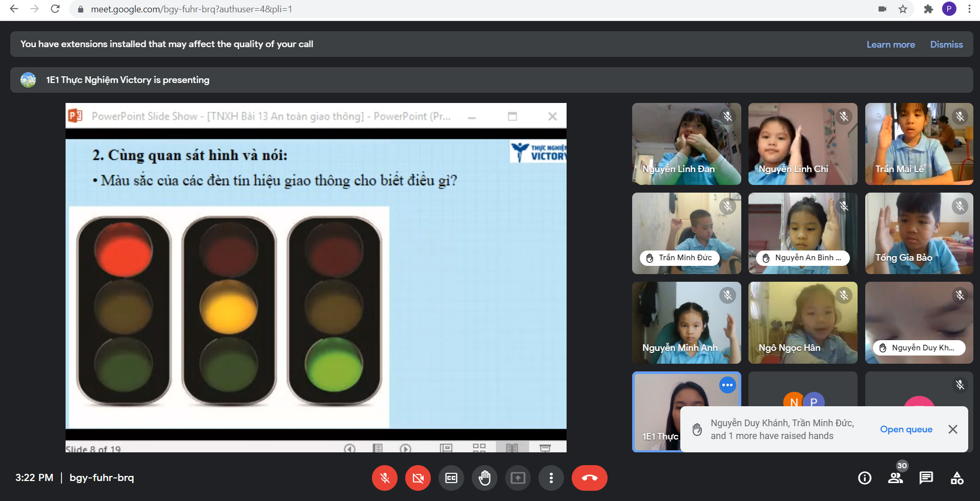Open queue of raised hands

coord(906,429)
